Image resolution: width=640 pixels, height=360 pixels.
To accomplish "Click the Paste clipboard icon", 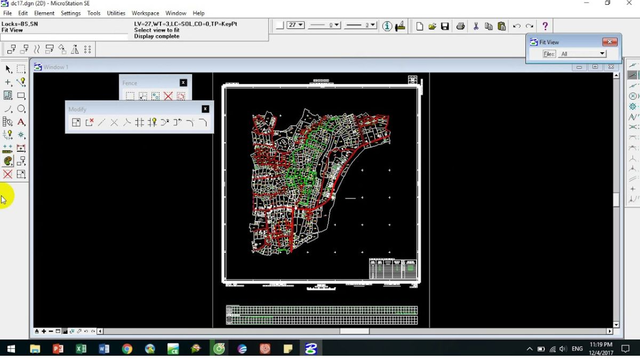I will coord(502,27).
